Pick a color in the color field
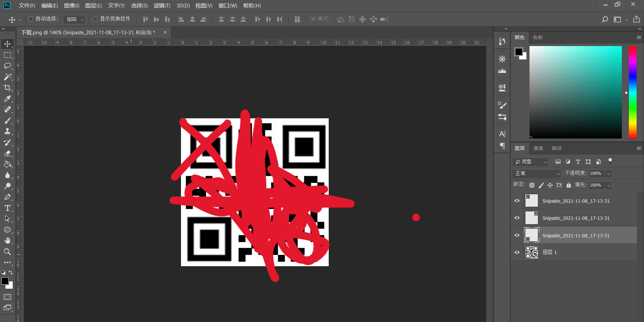Viewport: 644px width, 322px height. 576,92
